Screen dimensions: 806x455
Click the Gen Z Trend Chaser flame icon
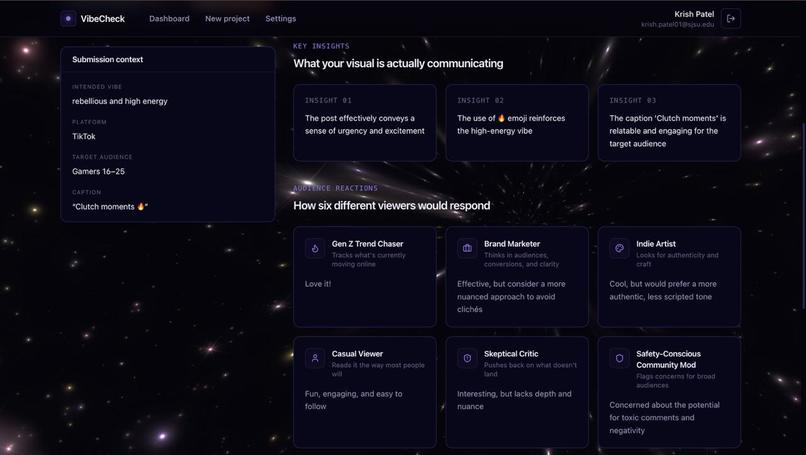[x=315, y=248]
